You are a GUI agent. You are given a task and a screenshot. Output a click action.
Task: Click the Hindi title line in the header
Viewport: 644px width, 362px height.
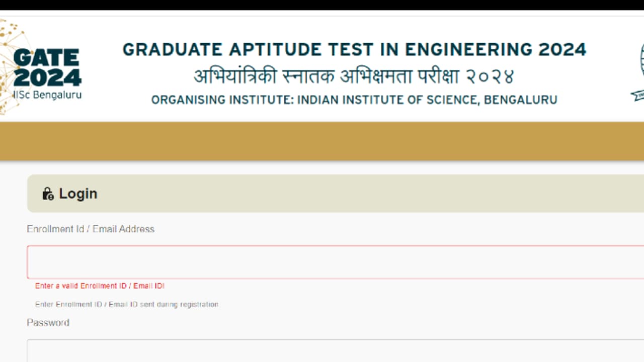click(354, 76)
